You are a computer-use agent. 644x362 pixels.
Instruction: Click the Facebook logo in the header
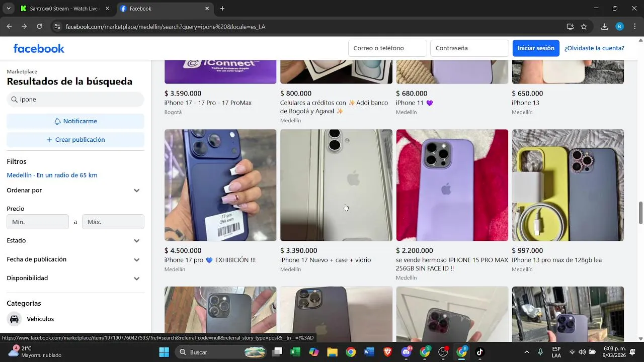[x=39, y=48]
